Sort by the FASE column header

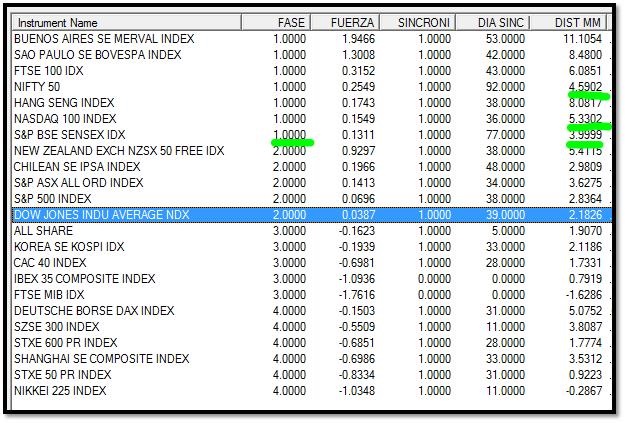[276, 22]
